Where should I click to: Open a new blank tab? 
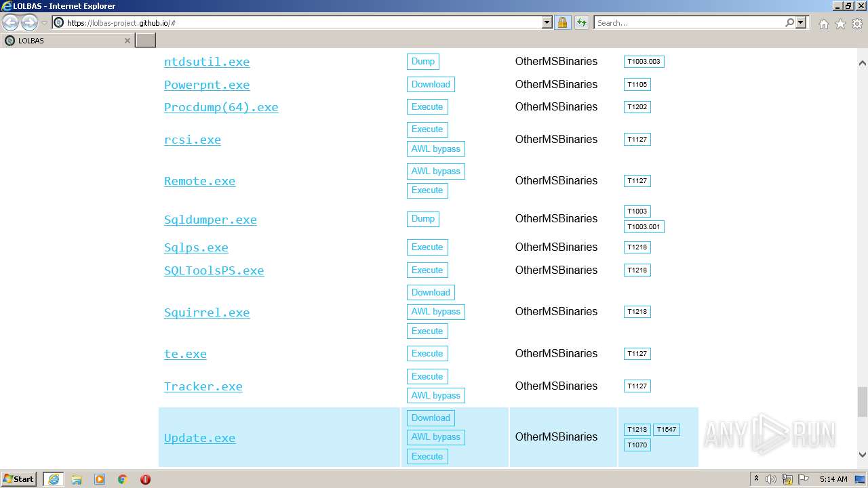click(146, 41)
